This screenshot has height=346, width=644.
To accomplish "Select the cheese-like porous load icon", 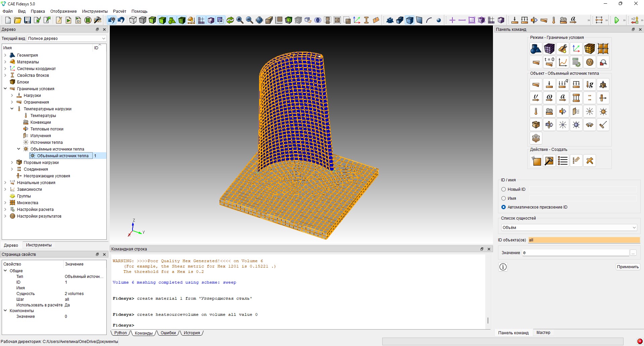I will (536, 125).
